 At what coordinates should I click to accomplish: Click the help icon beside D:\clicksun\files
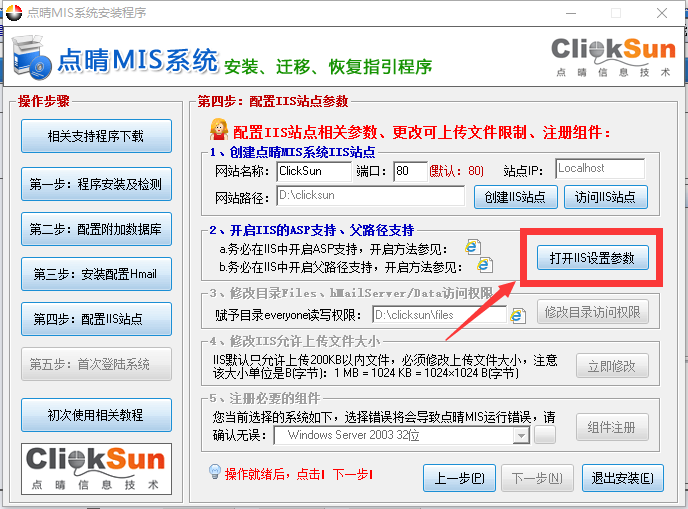coord(518,316)
